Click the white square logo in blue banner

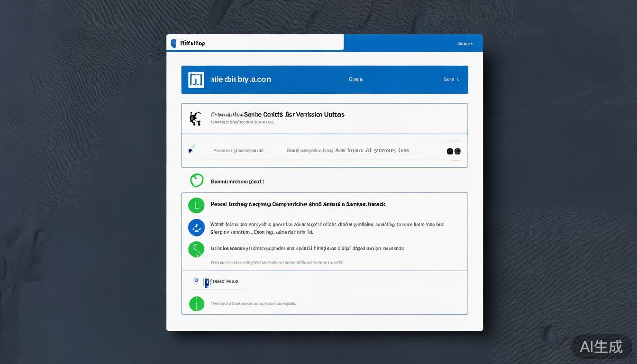pos(196,80)
